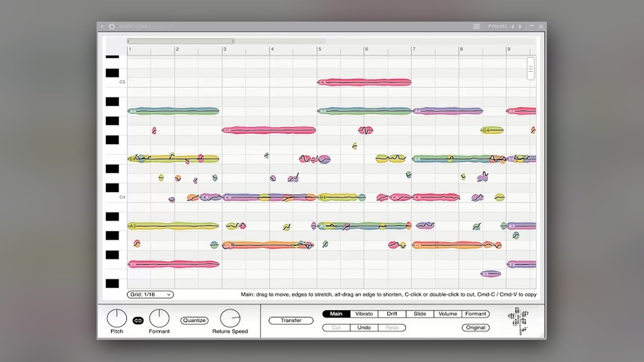Select the green A4 note at bar 1
644x362 pixels.
point(174,111)
